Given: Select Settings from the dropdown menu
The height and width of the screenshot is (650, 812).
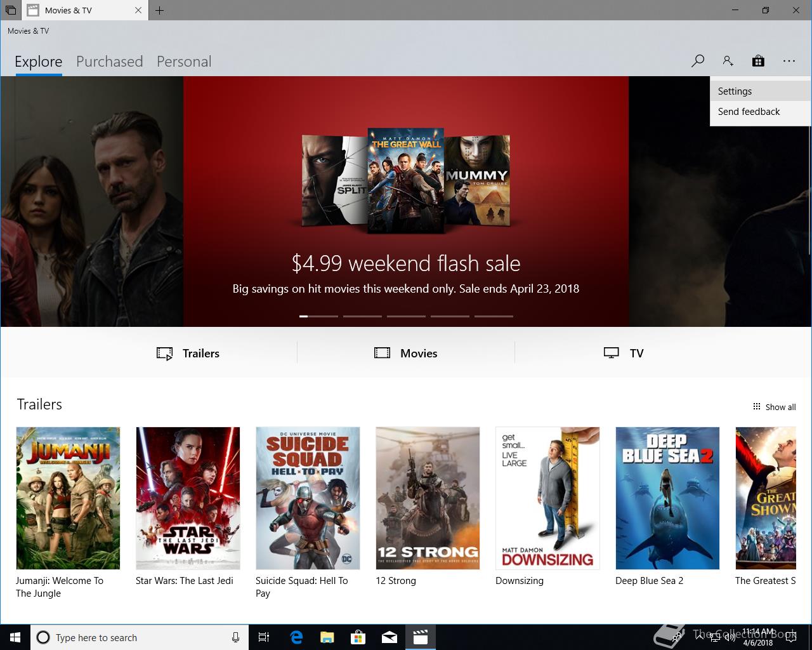Looking at the screenshot, I should pos(761,91).
